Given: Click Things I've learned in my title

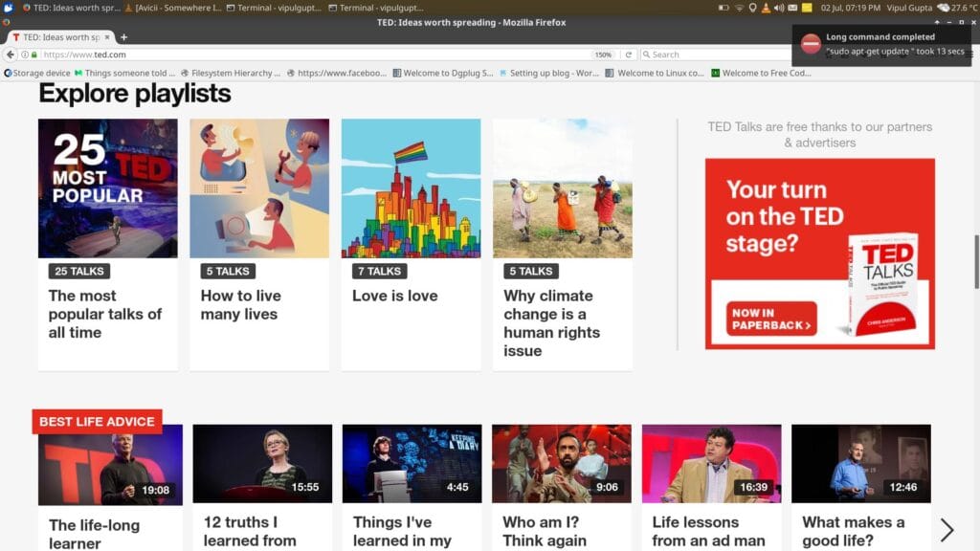Looking at the screenshot, I should pyautogui.click(x=402, y=531).
